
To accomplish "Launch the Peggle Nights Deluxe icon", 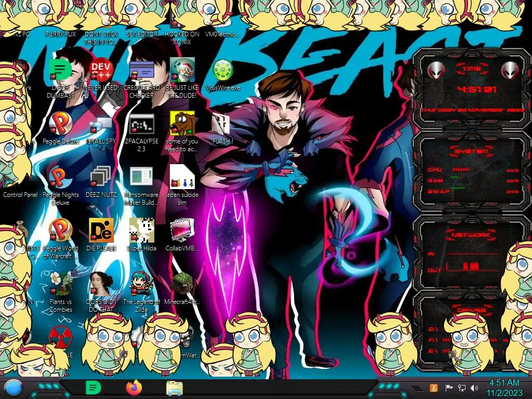I will coord(60,177).
